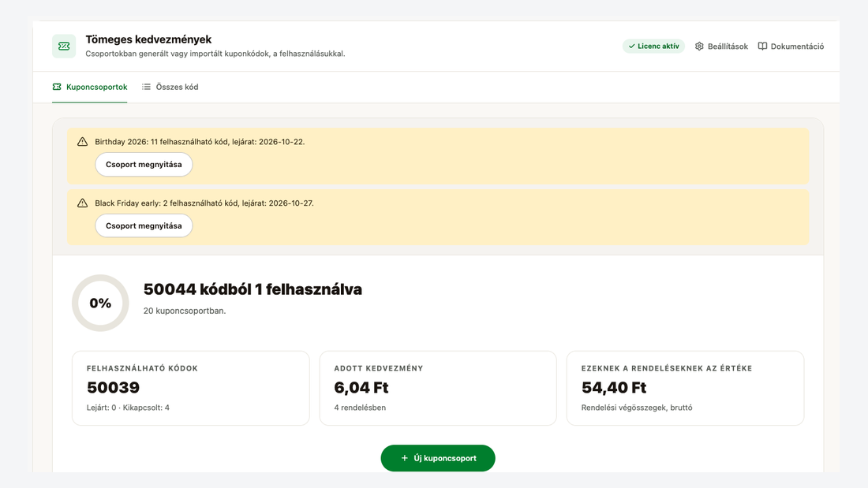Screen dimensions: 868x488
Task: Click the list icon in Összes kód tab
Action: click(146, 87)
